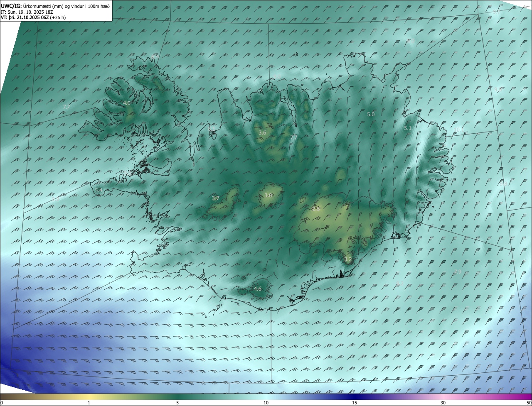Click the 10.1 value off the east coast
The height and width of the screenshot is (406, 532).
coord(458,130)
